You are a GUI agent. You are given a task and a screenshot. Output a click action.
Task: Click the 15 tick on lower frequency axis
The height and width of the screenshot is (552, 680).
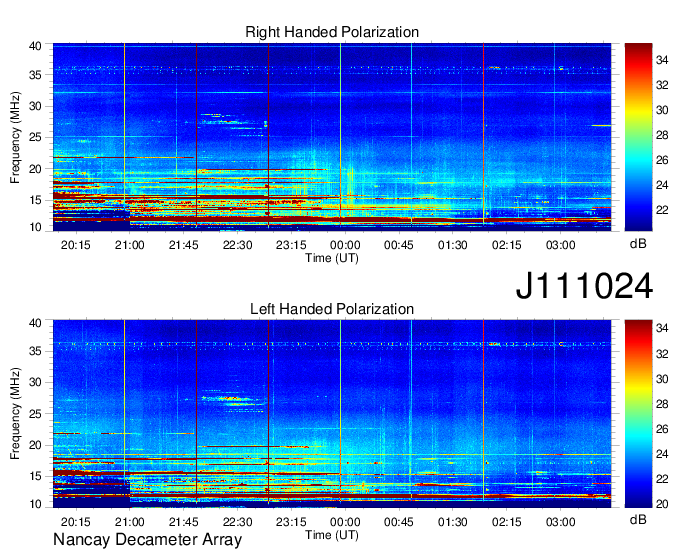point(35,476)
